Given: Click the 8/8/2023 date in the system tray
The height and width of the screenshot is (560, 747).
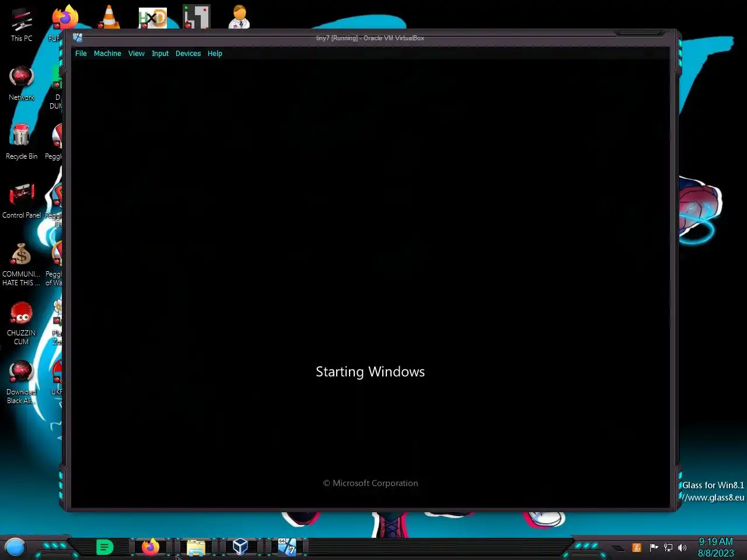Looking at the screenshot, I should click(x=715, y=553).
